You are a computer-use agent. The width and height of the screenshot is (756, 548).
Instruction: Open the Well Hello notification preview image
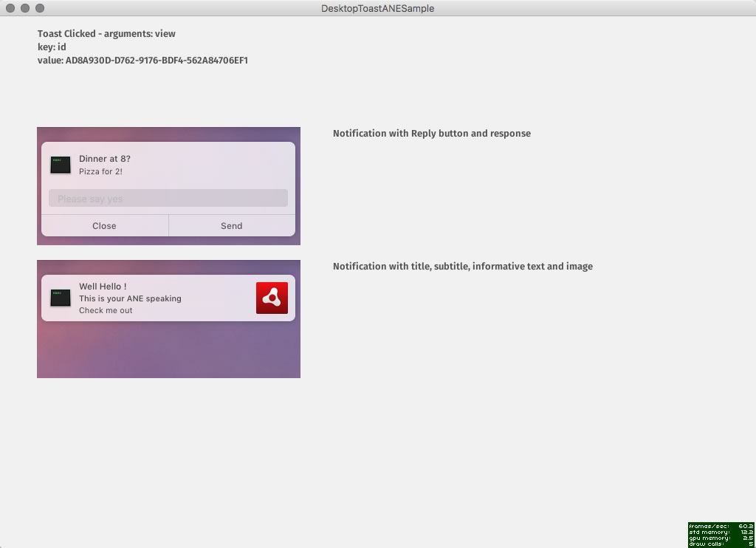[168, 319]
